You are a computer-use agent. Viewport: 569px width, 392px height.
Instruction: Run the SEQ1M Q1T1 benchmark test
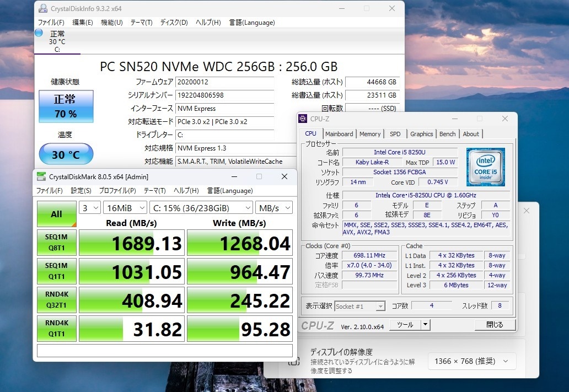[57, 271]
